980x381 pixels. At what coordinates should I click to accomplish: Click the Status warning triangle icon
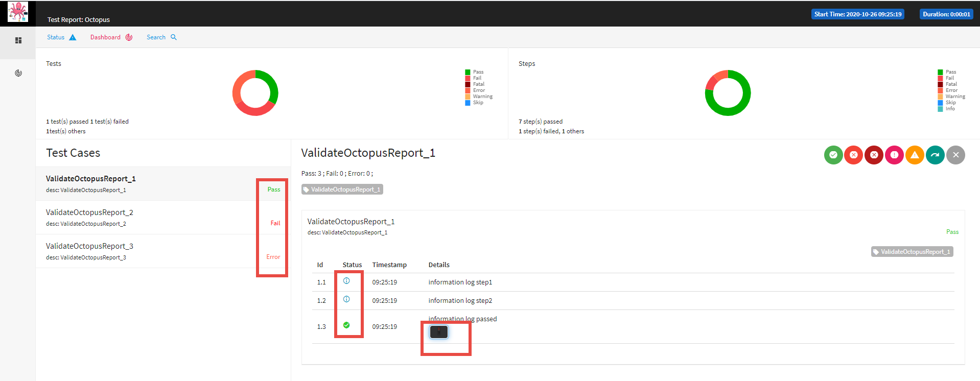[x=73, y=37]
